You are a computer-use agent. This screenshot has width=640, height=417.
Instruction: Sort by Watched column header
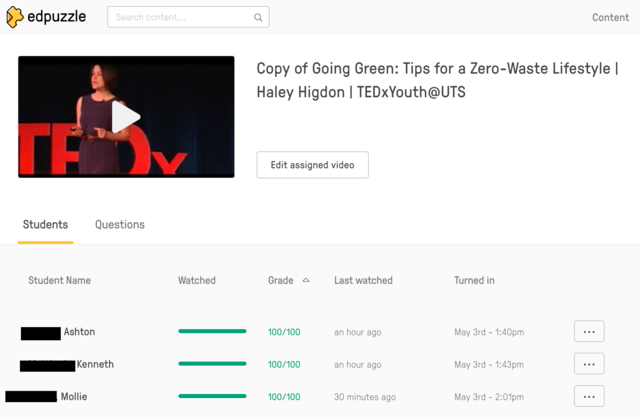click(x=197, y=280)
